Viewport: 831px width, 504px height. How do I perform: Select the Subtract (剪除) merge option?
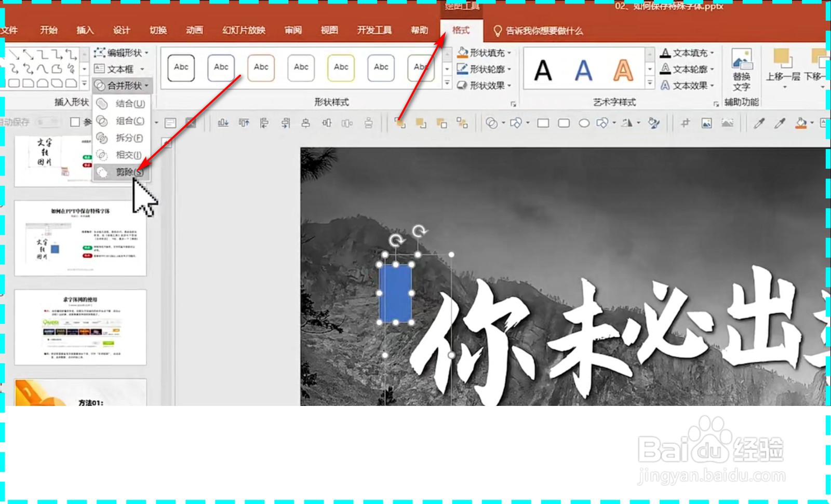pyautogui.click(x=122, y=172)
